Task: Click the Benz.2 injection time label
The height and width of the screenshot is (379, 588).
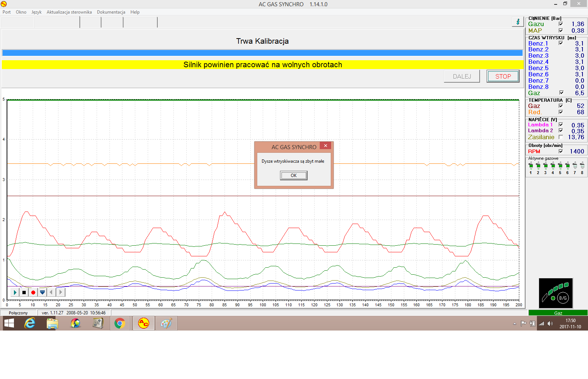Action: click(x=538, y=49)
